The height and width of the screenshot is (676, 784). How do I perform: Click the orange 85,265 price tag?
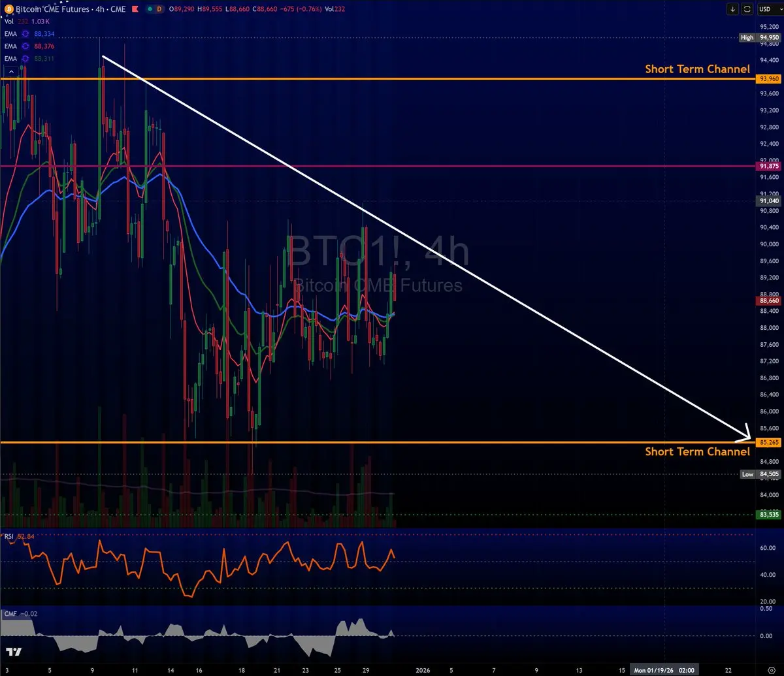click(x=768, y=442)
